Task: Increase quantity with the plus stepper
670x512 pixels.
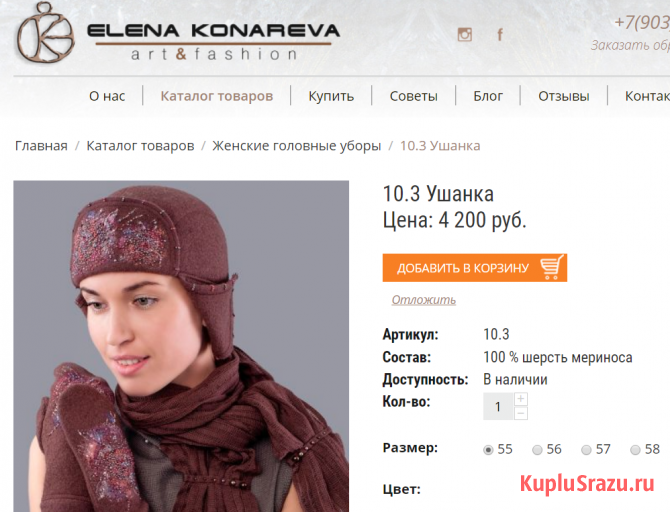Action: click(x=520, y=399)
